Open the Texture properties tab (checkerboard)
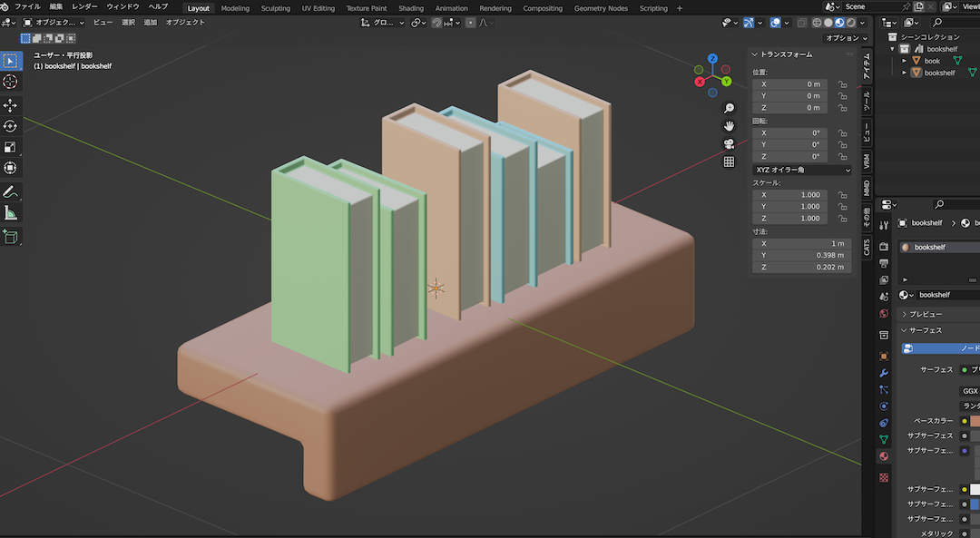 coord(884,477)
